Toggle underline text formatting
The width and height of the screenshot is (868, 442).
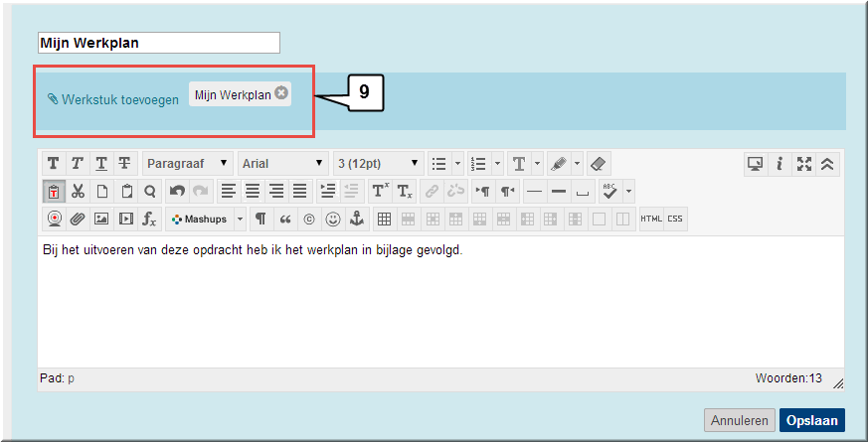pyautogui.click(x=101, y=164)
